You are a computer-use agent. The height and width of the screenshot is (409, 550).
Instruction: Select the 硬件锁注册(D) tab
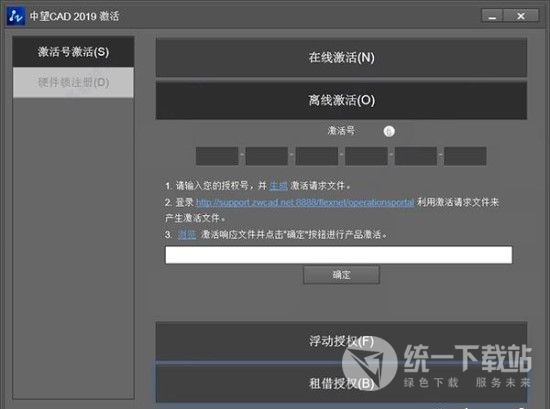pos(73,82)
